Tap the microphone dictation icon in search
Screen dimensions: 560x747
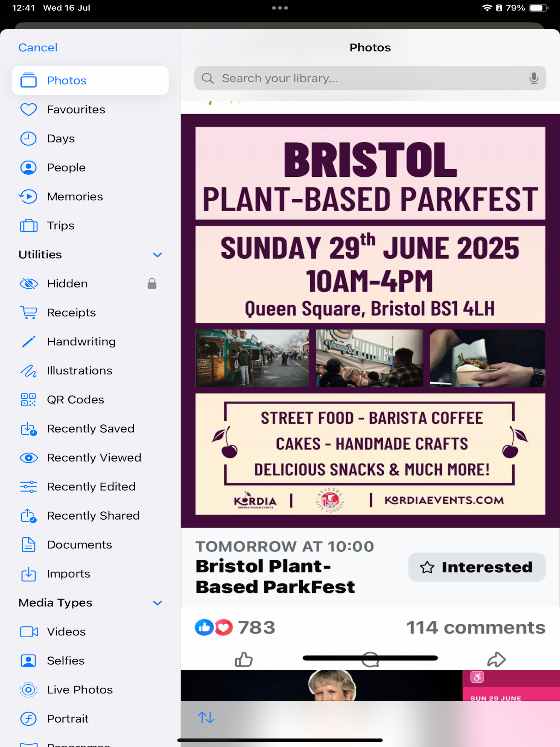click(534, 78)
